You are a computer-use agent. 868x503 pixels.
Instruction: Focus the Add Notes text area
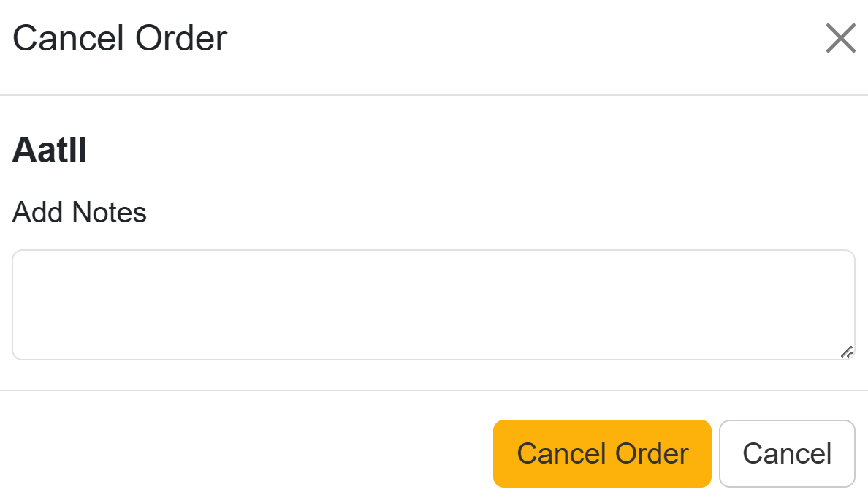pyautogui.click(x=433, y=305)
